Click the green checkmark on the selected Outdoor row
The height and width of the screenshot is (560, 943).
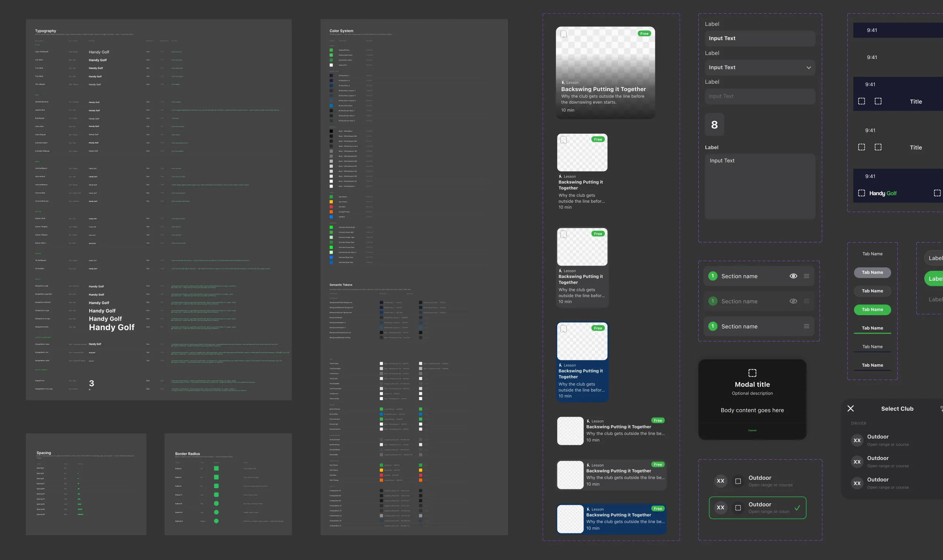pos(797,507)
